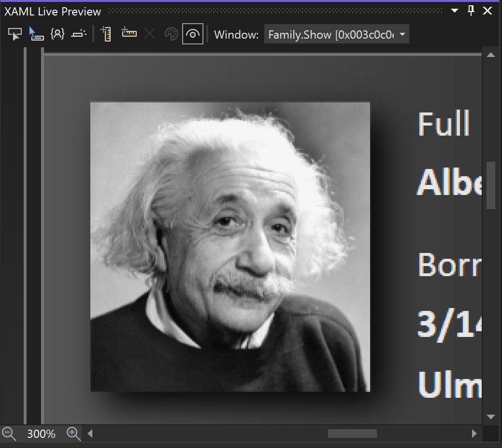Remove all rulers with the X button
Viewport: 502px width, 448px height.
(x=150, y=34)
